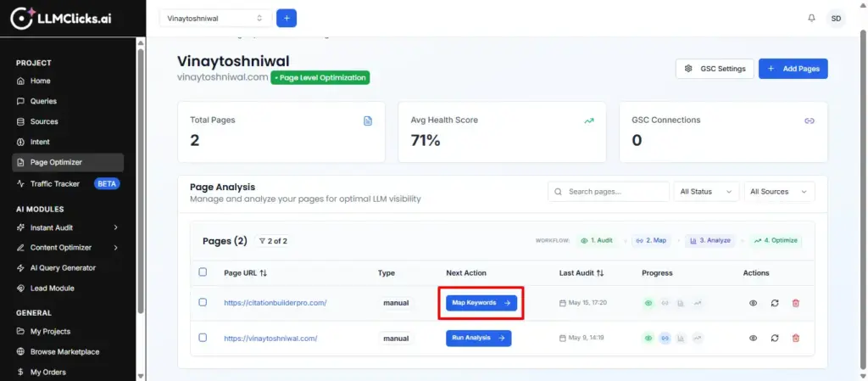Image resolution: width=868 pixels, height=381 pixels.
Task: Click the blue plus button beside project selector
Action: [x=287, y=19]
